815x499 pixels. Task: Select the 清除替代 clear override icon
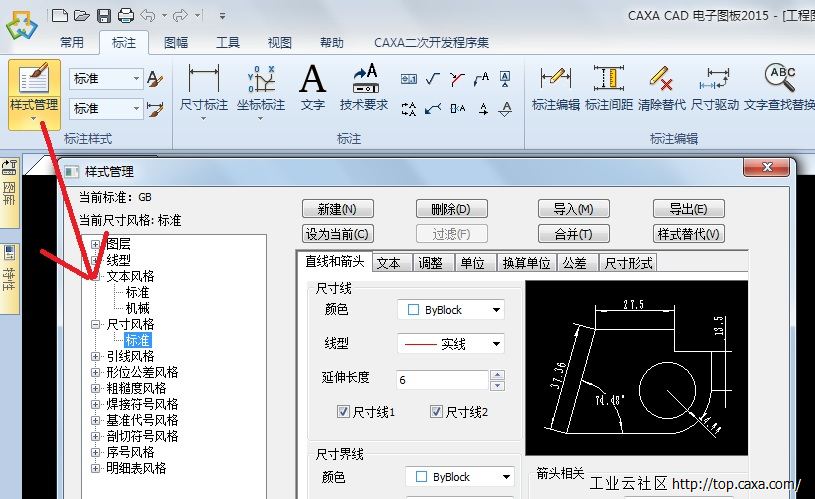pos(659,86)
